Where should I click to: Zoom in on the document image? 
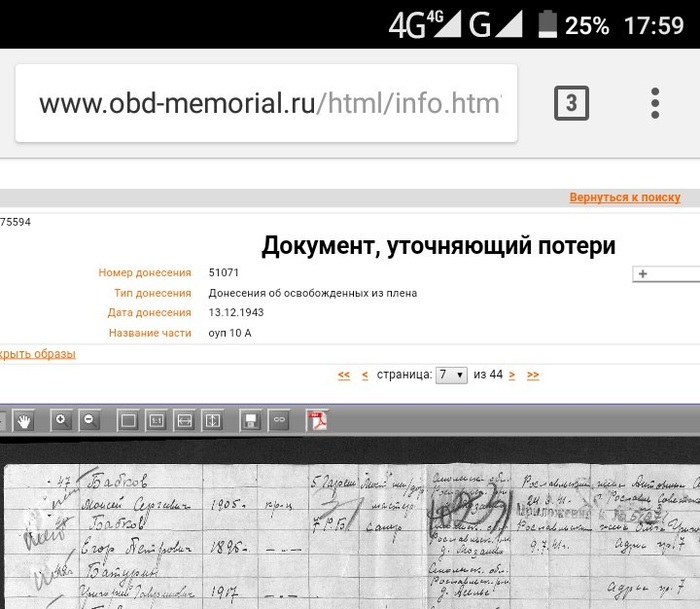pyautogui.click(x=61, y=420)
